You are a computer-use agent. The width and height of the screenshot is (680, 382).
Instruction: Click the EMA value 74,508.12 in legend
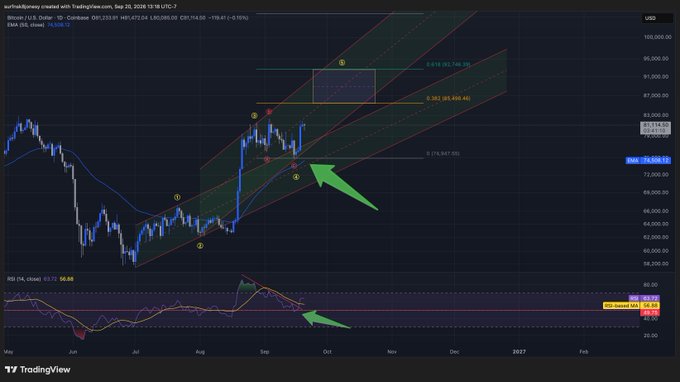pos(59,25)
